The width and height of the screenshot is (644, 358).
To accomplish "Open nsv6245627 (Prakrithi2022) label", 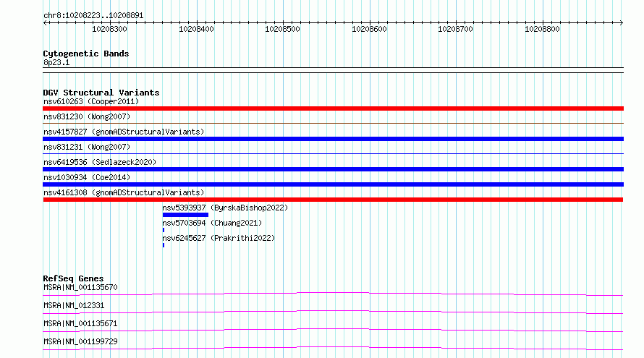I will click(x=219, y=238).
